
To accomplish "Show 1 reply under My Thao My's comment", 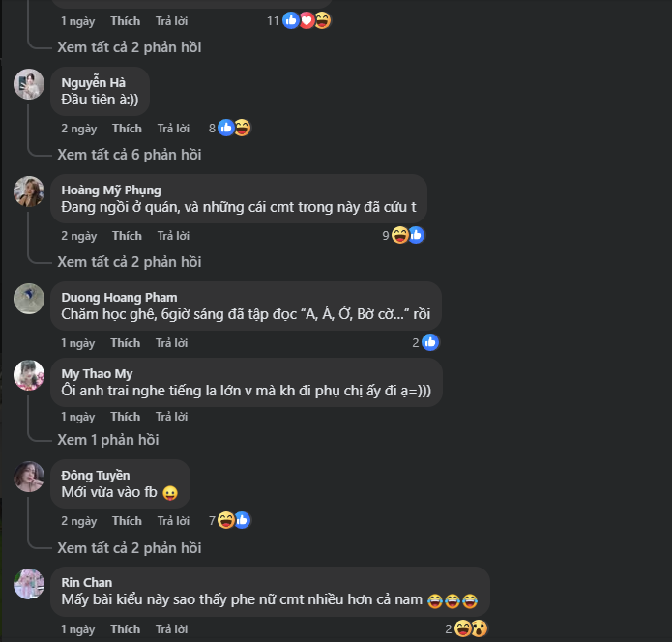I will tap(107, 440).
